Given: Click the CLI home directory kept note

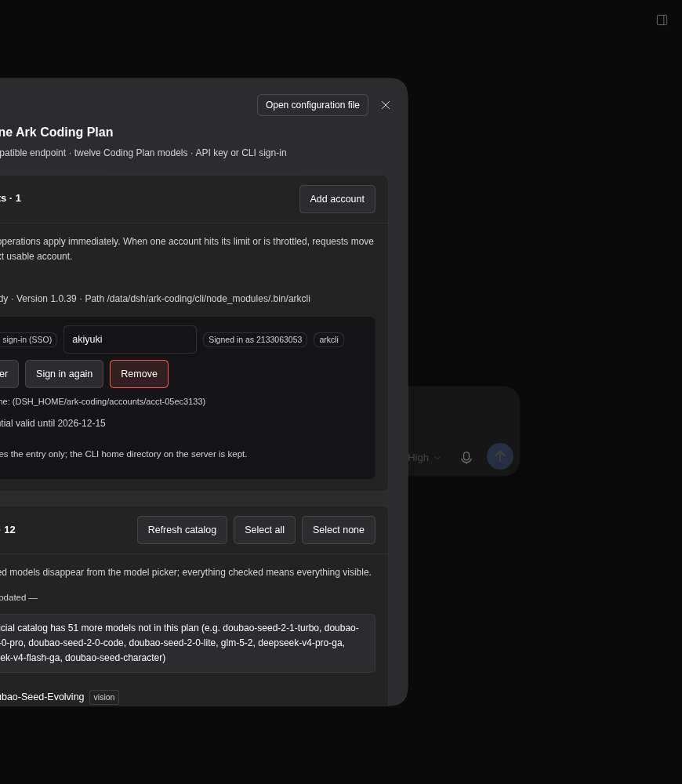Looking at the screenshot, I should [124, 454].
